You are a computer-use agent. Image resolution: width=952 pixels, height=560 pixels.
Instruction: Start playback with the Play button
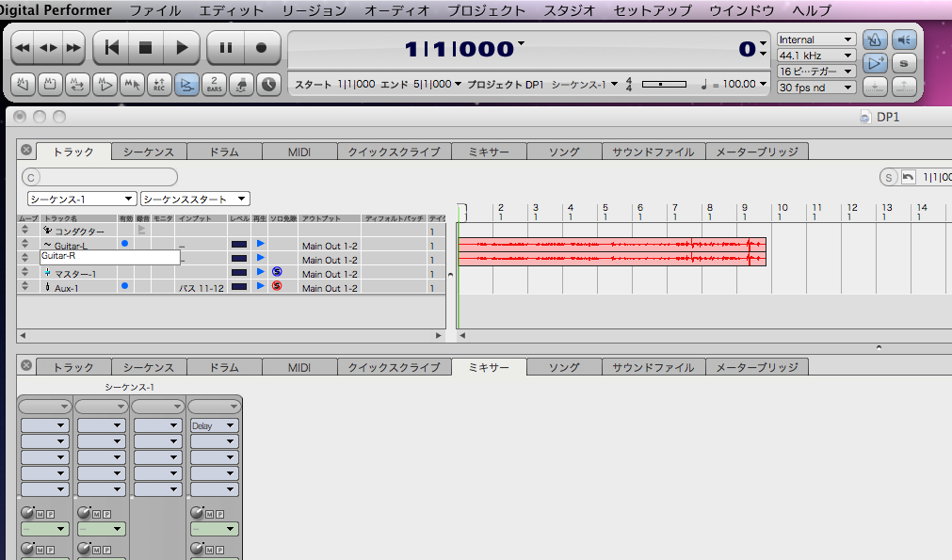(182, 48)
